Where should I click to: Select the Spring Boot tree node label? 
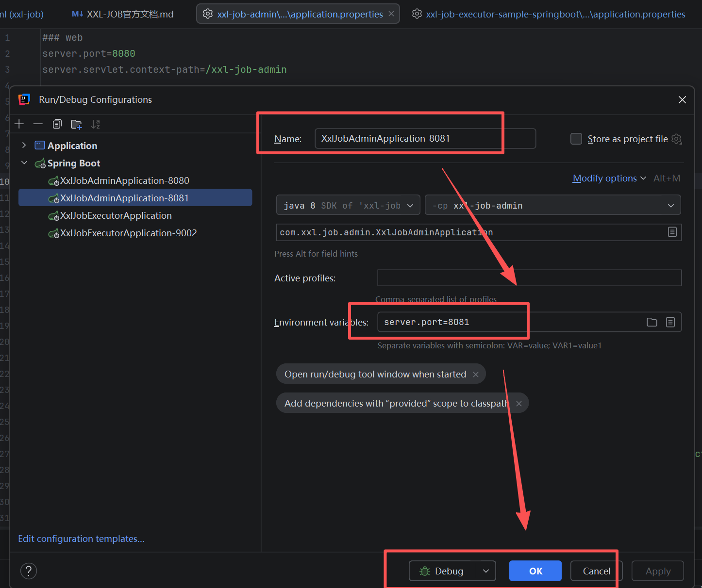click(74, 163)
